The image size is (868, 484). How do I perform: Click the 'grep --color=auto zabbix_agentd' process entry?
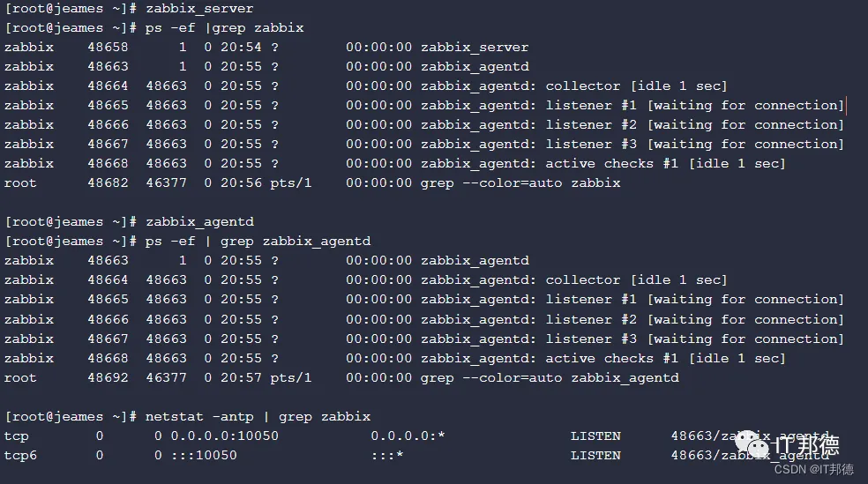[x=550, y=378]
